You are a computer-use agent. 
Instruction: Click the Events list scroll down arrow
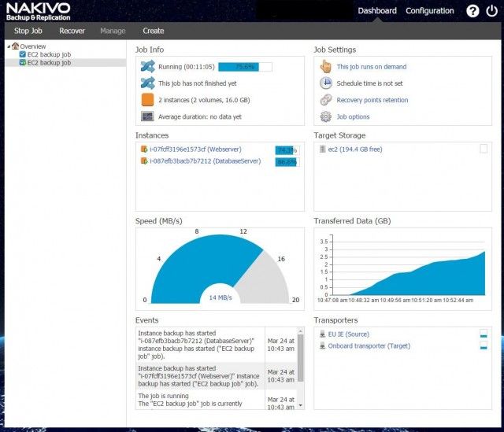301,406
